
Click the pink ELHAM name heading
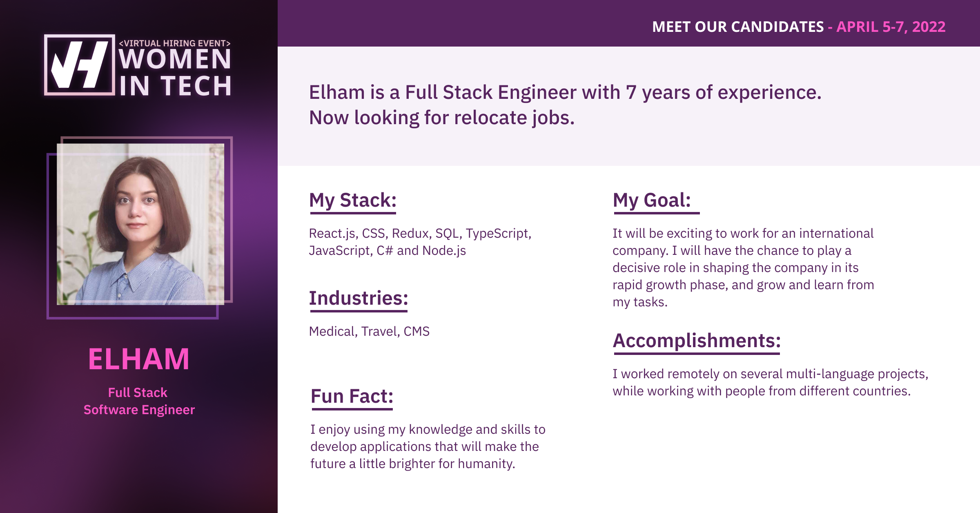(x=139, y=359)
